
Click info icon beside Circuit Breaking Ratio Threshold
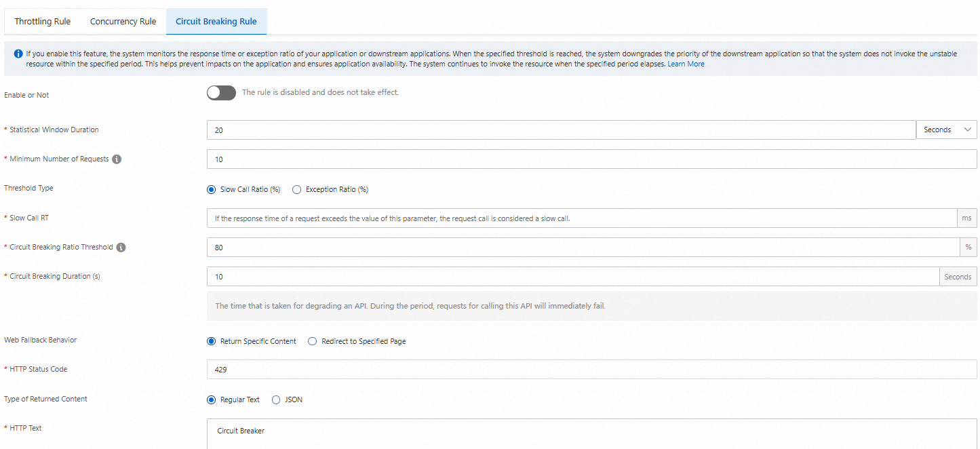121,248
